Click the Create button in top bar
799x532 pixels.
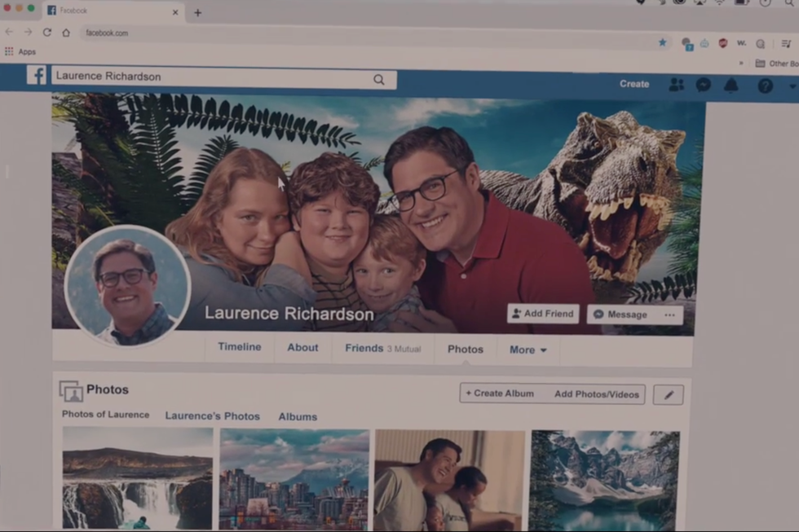[x=634, y=84]
